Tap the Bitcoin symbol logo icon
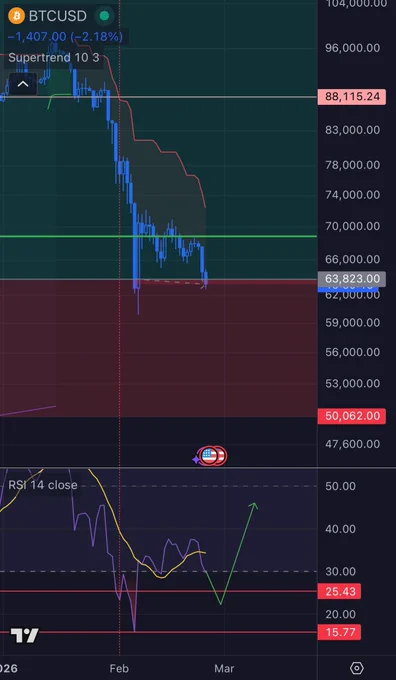 [16, 16]
